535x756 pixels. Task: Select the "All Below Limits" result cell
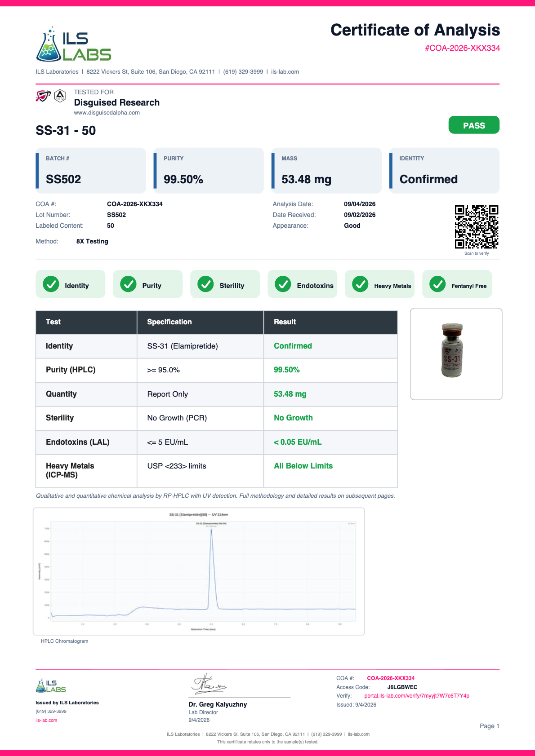point(330,471)
